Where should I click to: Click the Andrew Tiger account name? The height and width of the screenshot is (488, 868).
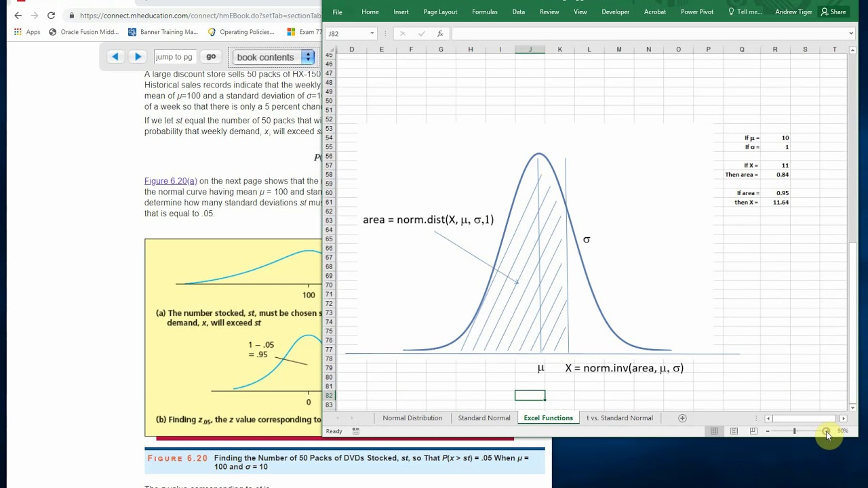coord(793,12)
